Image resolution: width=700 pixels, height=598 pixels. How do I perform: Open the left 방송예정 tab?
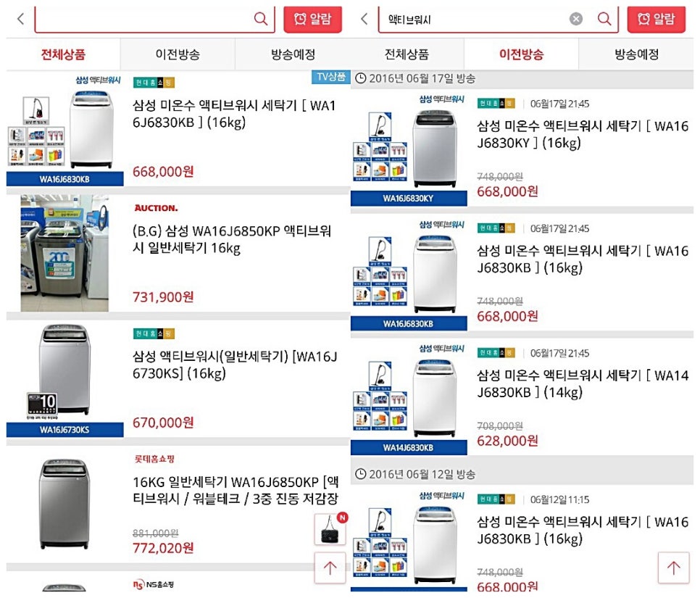(x=293, y=54)
